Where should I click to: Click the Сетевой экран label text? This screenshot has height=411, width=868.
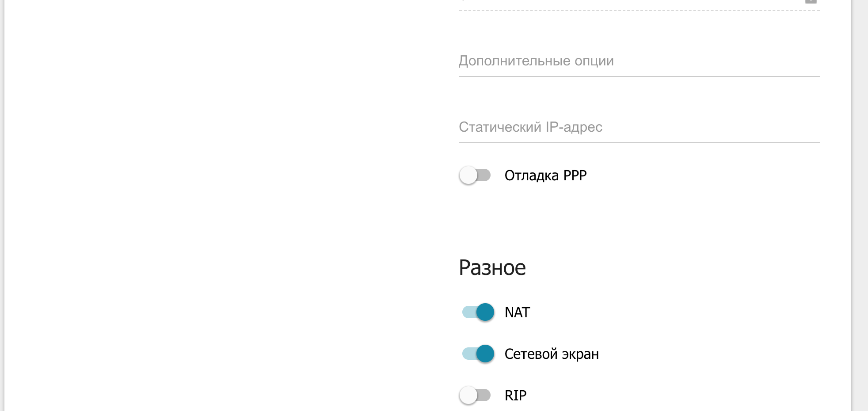tap(552, 354)
